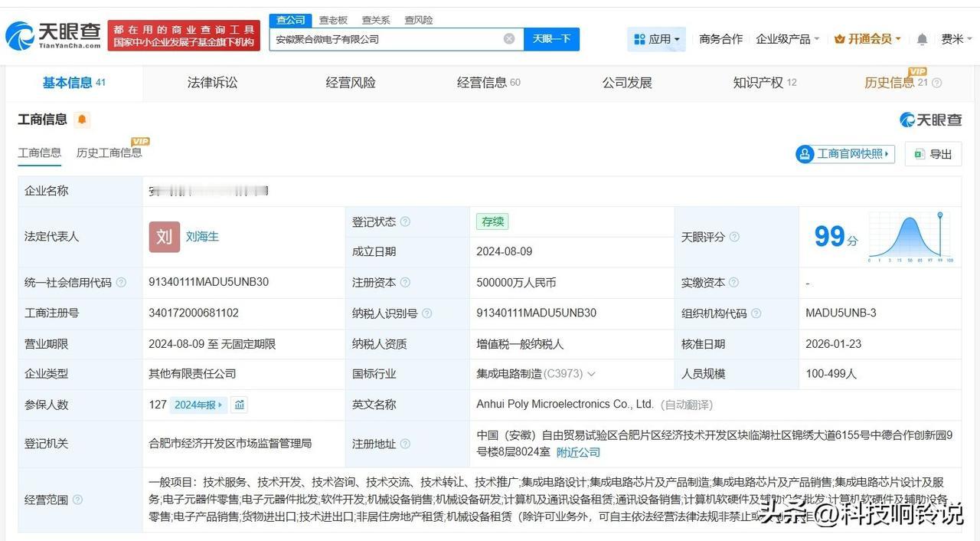Click the orange bell beside 工商信息 heading
The image size is (980, 541).
(x=82, y=120)
